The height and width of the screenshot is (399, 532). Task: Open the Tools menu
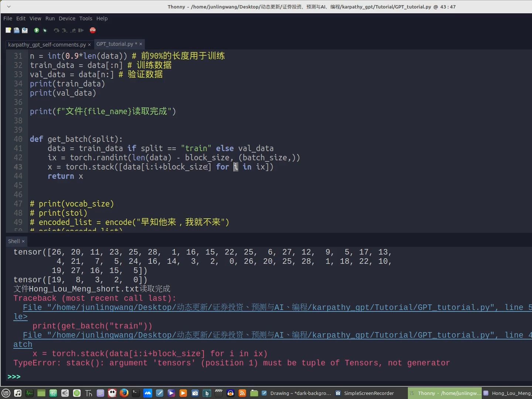click(86, 18)
